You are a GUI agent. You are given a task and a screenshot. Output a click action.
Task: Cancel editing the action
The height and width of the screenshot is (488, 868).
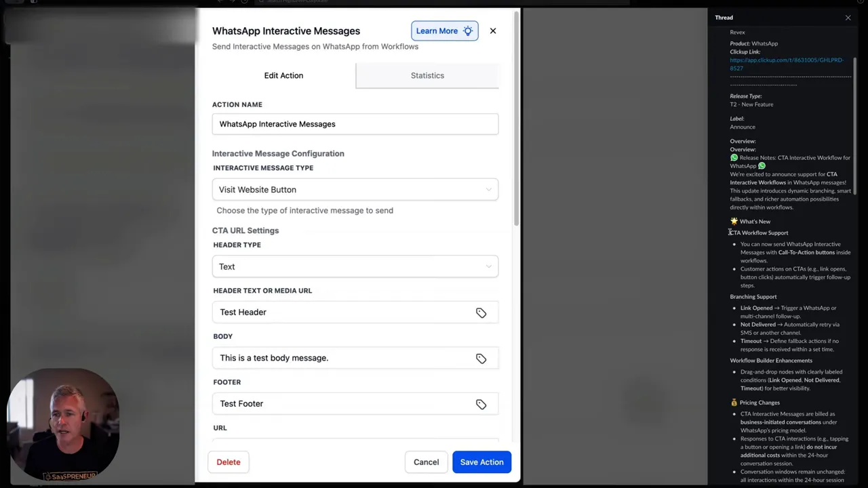click(427, 462)
